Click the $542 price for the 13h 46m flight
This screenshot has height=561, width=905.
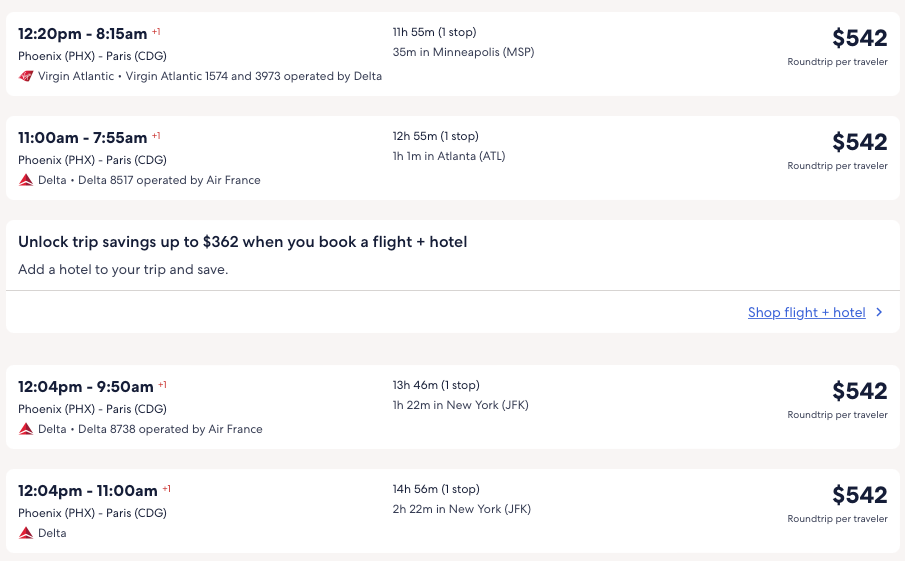(859, 391)
